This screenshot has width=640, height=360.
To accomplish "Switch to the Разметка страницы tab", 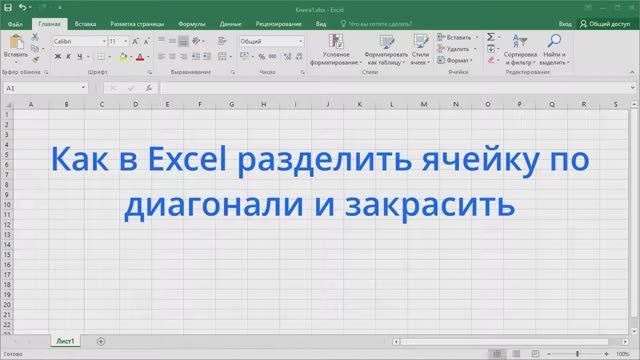I will click(x=137, y=24).
